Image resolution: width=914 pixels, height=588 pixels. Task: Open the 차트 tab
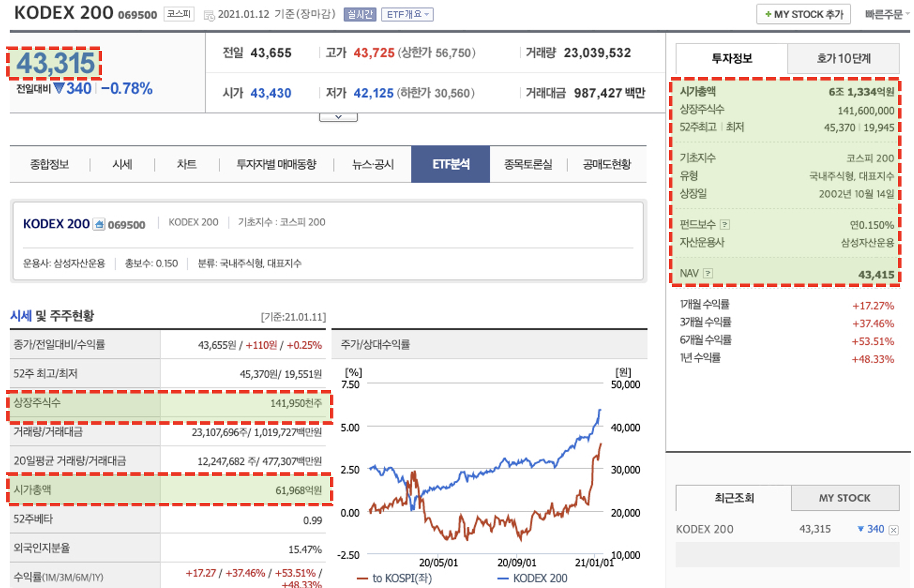pyautogui.click(x=187, y=164)
